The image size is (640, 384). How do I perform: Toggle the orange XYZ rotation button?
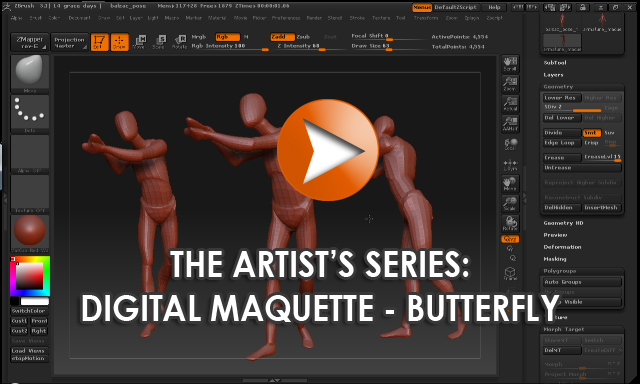(510, 239)
